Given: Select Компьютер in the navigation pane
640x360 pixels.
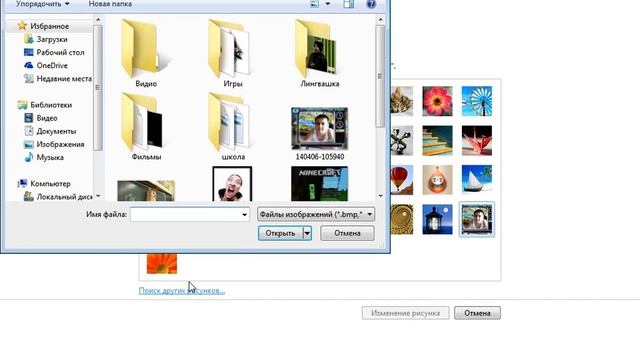Looking at the screenshot, I should [50, 184].
